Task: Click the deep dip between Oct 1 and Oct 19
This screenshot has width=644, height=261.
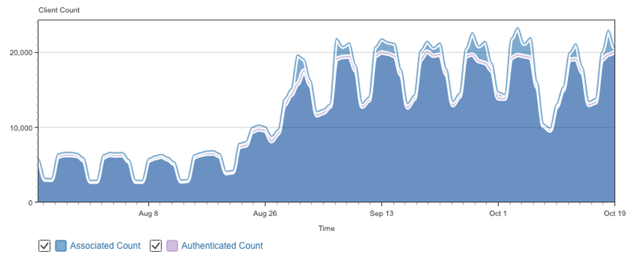Action: pos(550,131)
